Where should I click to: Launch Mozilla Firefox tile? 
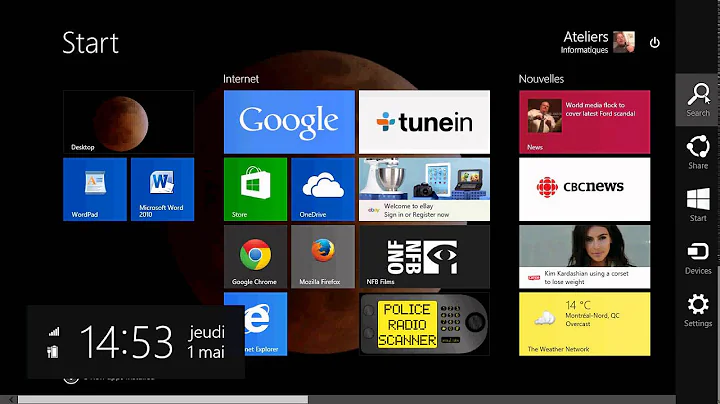click(x=323, y=257)
